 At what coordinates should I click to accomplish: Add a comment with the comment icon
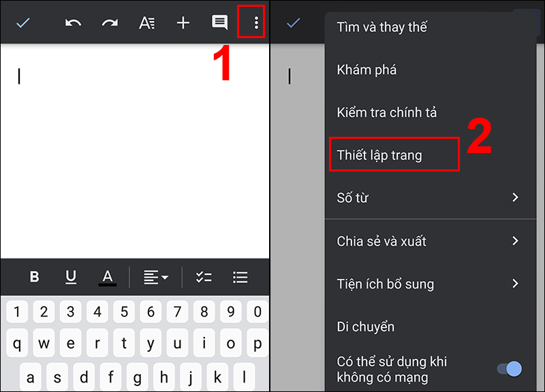[x=219, y=22]
